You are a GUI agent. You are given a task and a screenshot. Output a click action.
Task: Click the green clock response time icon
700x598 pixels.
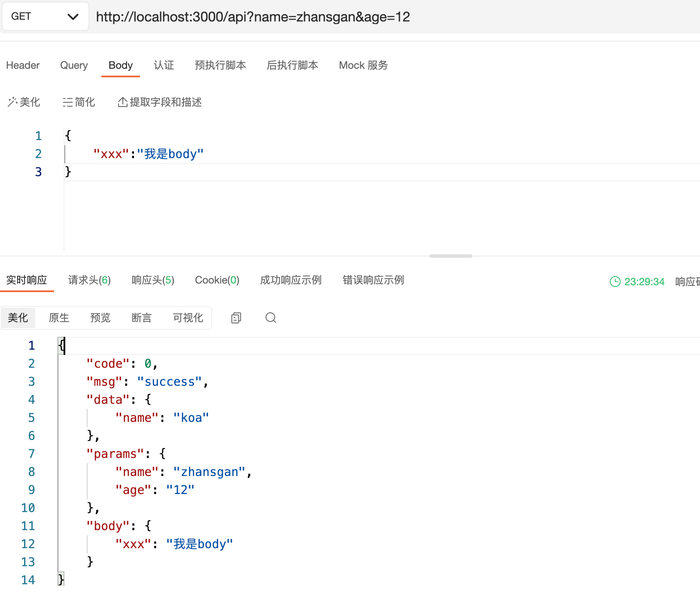coord(615,282)
